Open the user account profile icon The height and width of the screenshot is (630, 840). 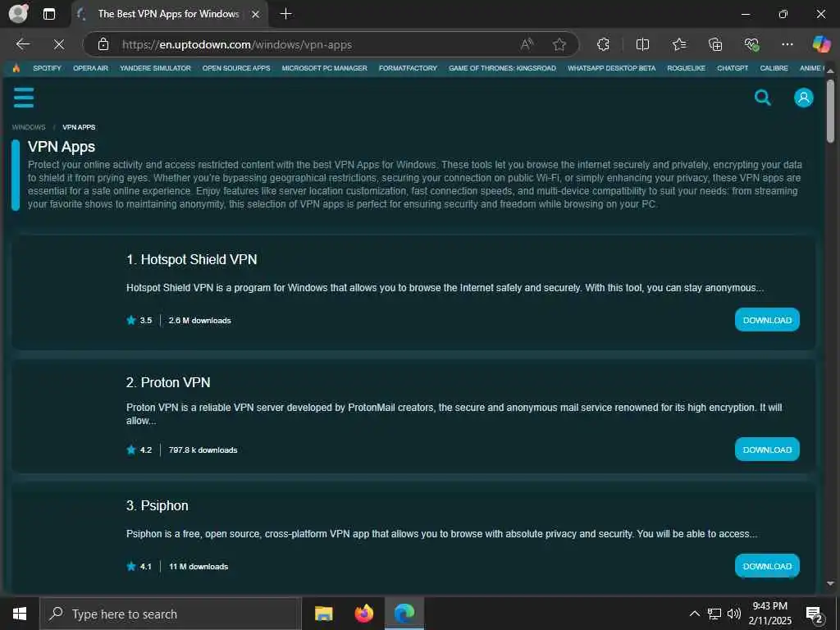[x=803, y=98]
